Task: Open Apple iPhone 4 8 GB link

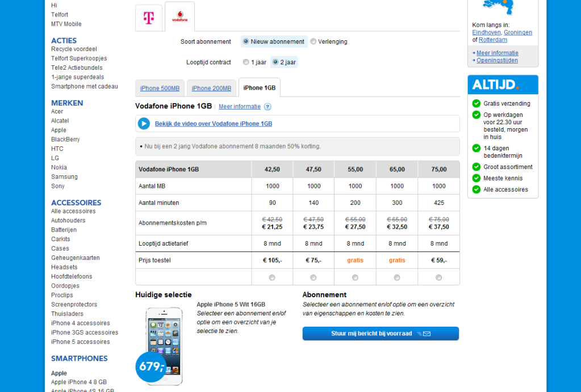Action: pos(79,382)
